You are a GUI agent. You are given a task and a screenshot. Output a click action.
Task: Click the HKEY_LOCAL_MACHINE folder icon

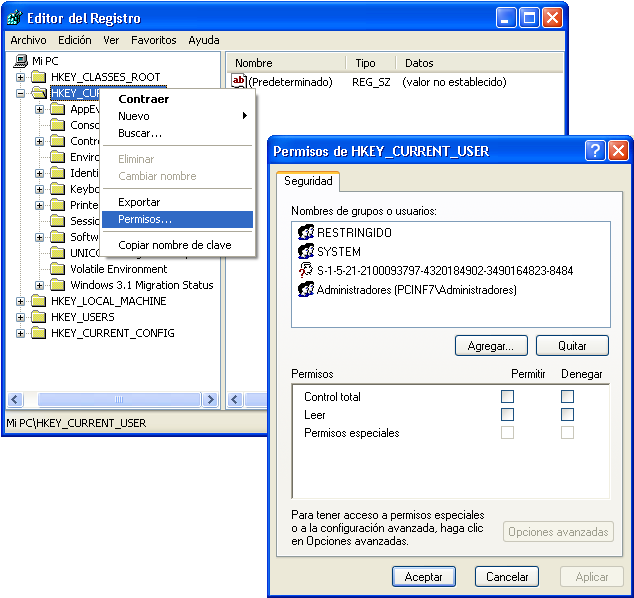point(39,301)
